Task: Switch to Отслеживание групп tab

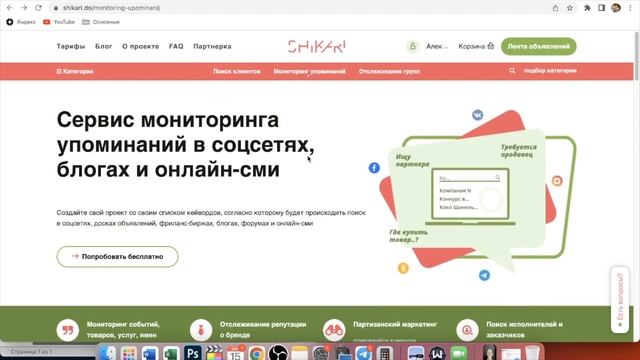Action: coord(389,71)
